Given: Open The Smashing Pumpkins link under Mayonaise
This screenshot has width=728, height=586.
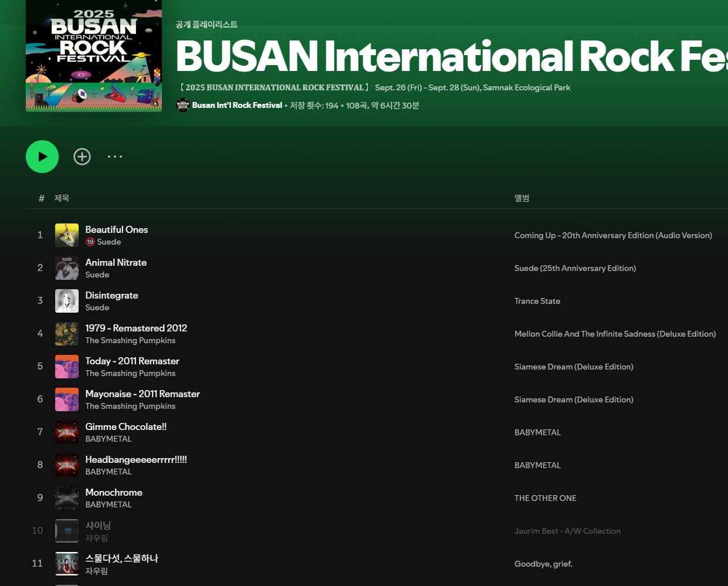Looking at the screenshot, I should click(x=130, y=407).
